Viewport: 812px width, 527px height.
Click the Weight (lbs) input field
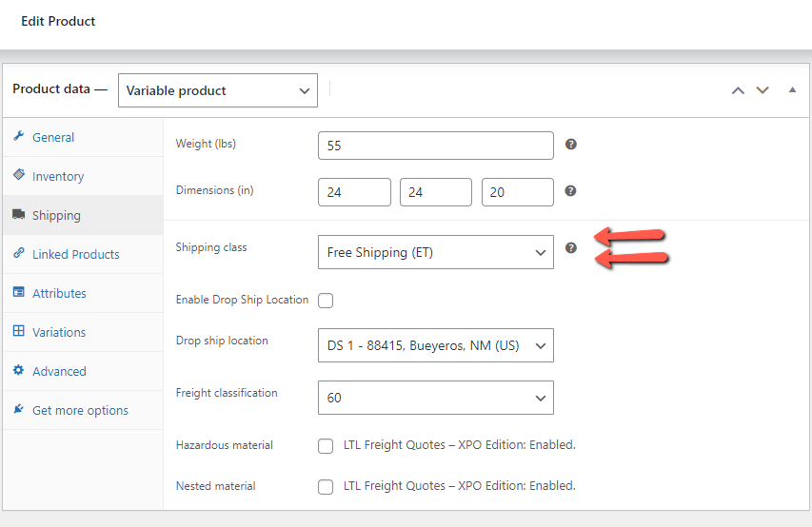tap(435, 146)
